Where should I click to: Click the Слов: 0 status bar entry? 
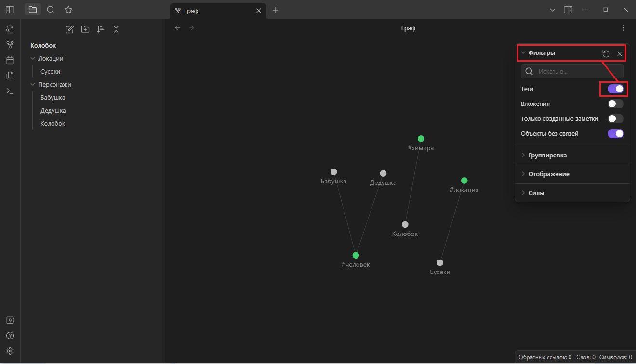pos(586,357)
